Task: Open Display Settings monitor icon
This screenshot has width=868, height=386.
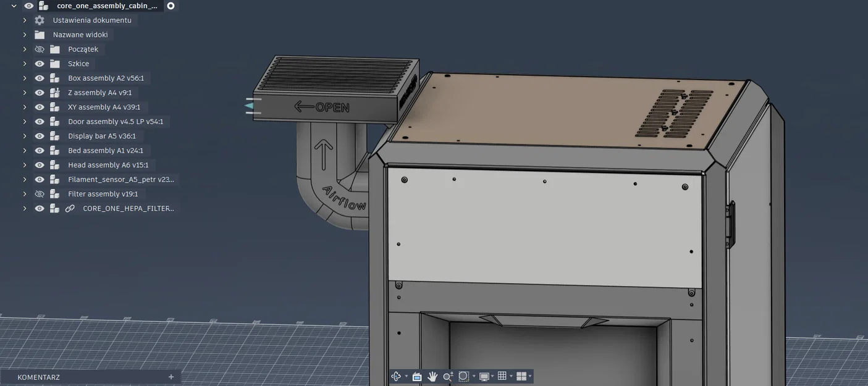Action: tap(484, 376)
